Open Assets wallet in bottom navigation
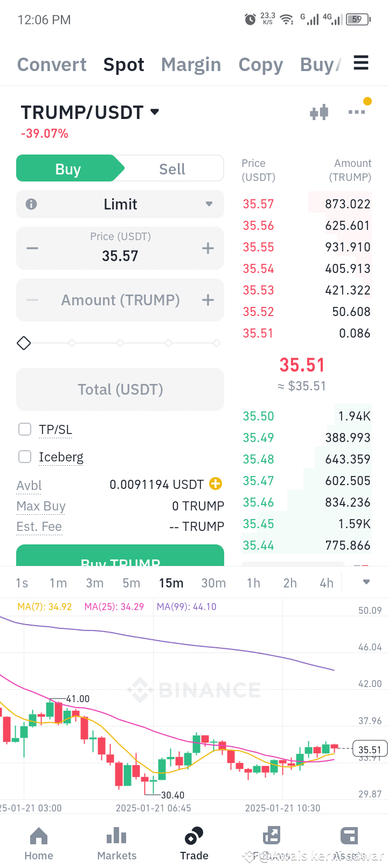The image size is (388, 868). tap(349, 844)
